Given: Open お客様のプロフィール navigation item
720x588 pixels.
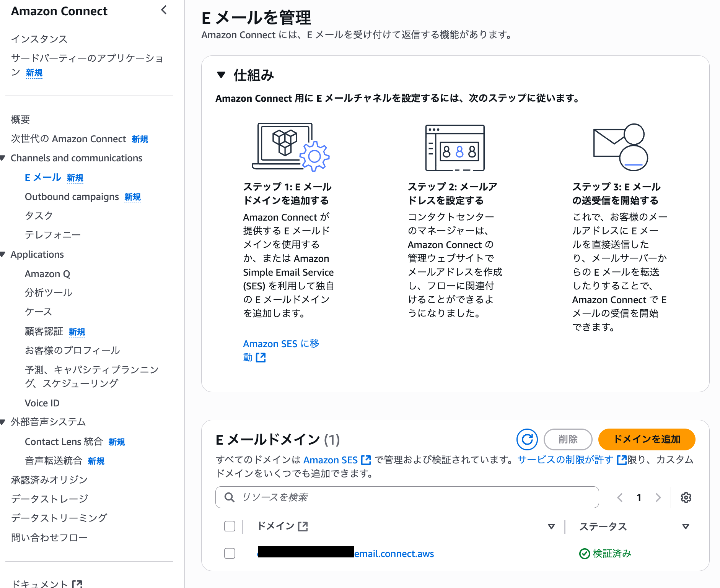Looking at the screenshot, I should click(x=72, y=351).
